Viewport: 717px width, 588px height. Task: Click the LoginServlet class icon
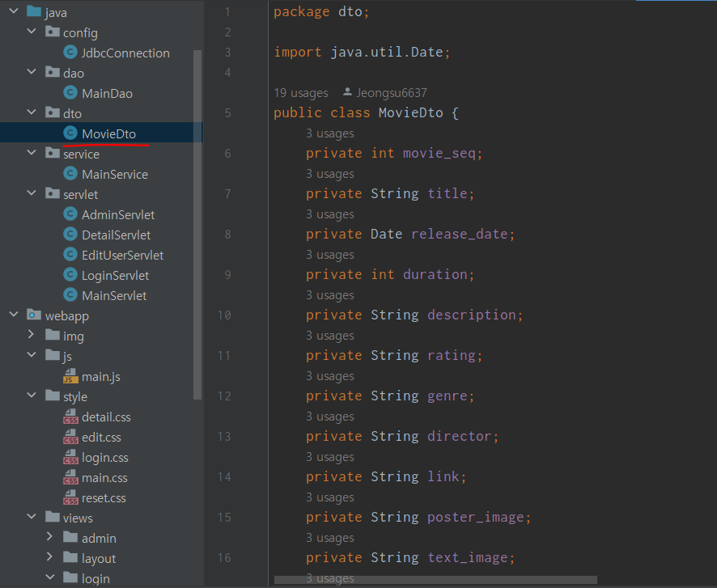click(70, 274)
